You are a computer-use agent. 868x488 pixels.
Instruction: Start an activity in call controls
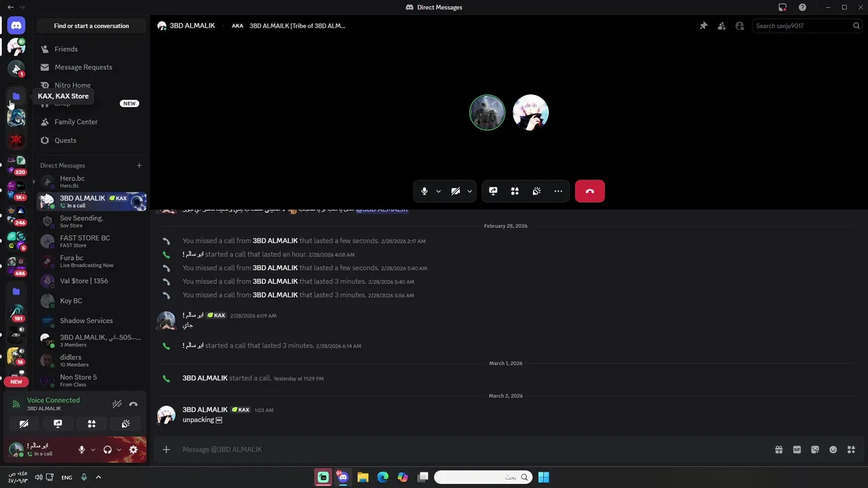click(515, 191)
